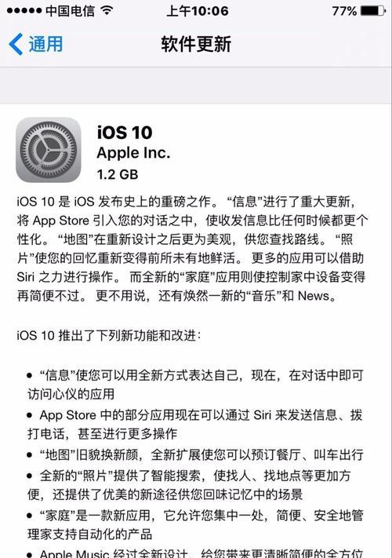The height and width of the screenshot is (558, 392).
Task: Tap the 上午10:06 clock in status bar
Action: point(198,11)
